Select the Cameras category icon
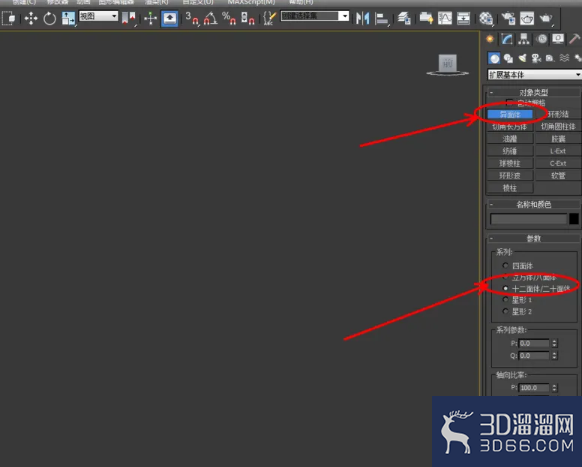The image size is (582, 467). coord(536,58)
